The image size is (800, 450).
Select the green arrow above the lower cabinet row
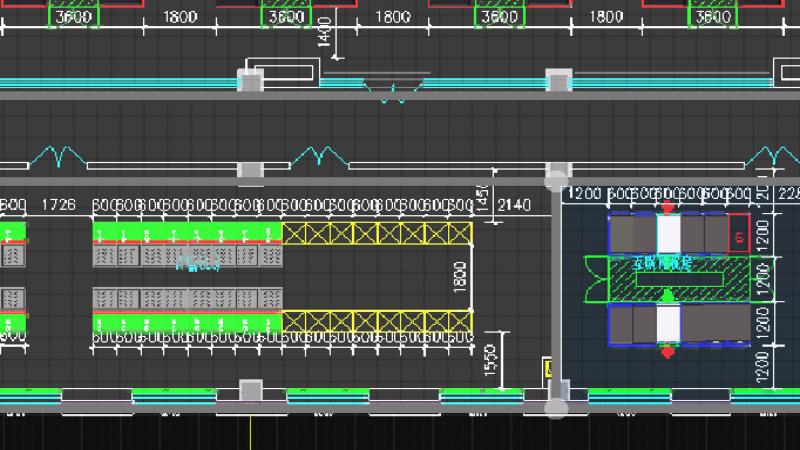tap(668, 295)
